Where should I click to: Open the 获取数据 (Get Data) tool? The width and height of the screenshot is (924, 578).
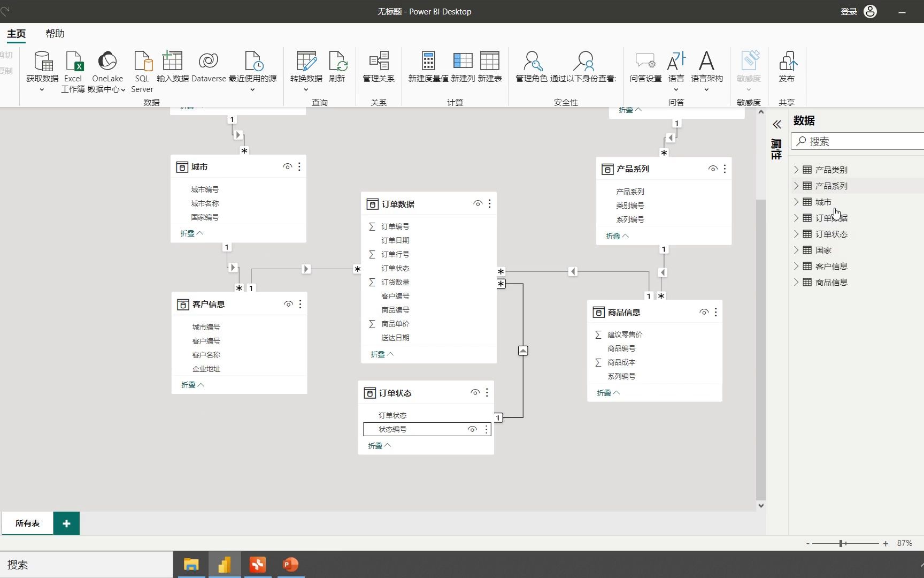[x=42, y=71]
